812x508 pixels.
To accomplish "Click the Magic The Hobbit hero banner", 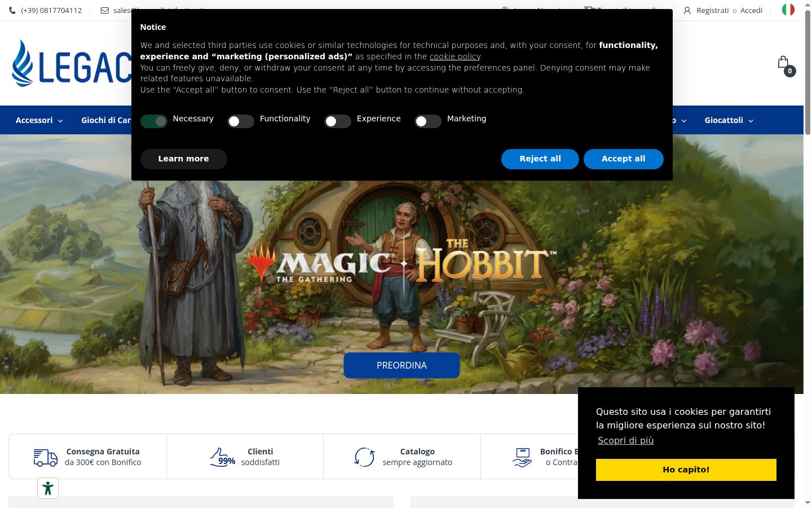I will click(x=401, y=264).
